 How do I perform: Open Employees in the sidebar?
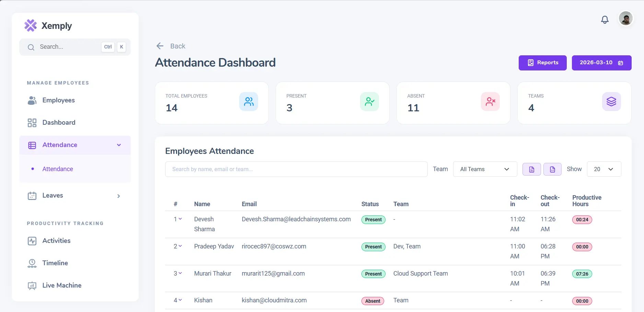point(75,100)
